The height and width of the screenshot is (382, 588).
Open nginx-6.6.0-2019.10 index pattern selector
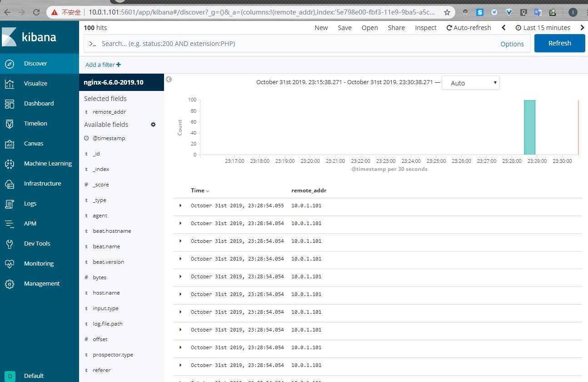click(x=121, y=82)
